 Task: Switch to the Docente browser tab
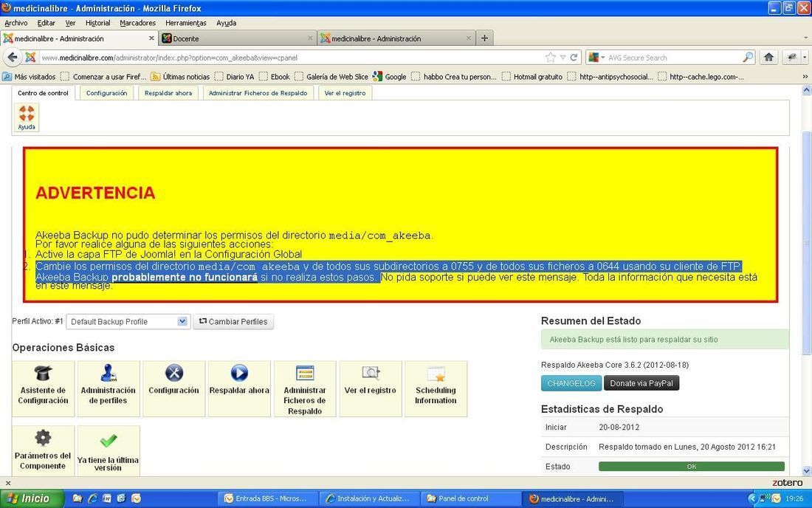pos(237,38)
